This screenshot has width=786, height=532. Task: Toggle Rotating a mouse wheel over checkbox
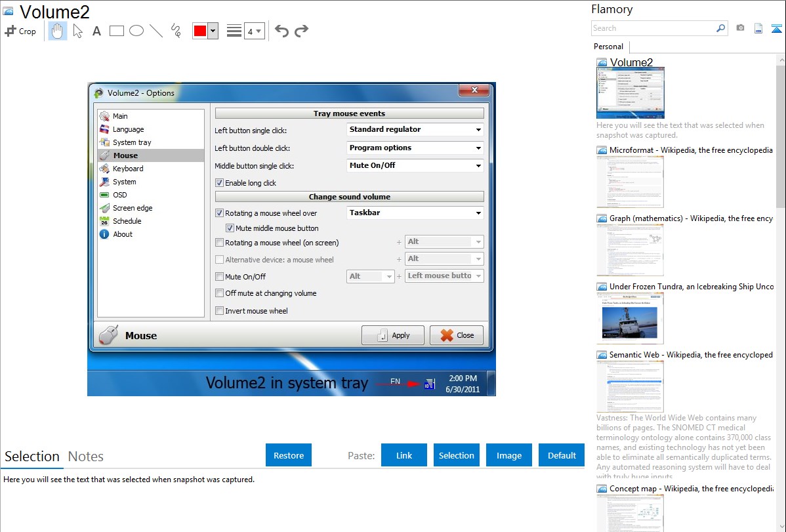pyautogui.click(x=219, y=213)
